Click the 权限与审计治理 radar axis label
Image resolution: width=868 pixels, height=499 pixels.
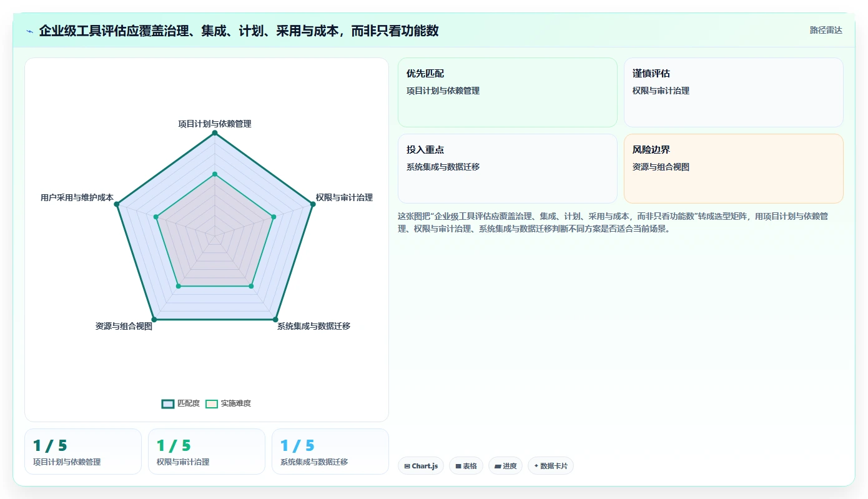click(x=344, y=197)
